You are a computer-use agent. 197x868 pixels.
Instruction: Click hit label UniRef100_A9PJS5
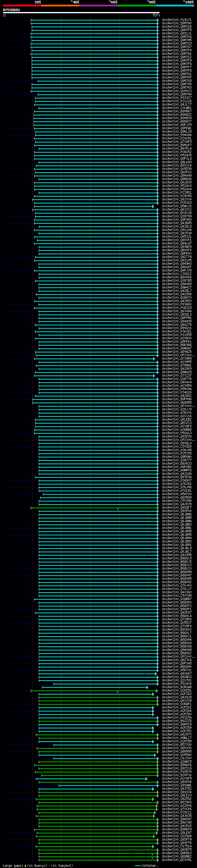pos(177,125)
